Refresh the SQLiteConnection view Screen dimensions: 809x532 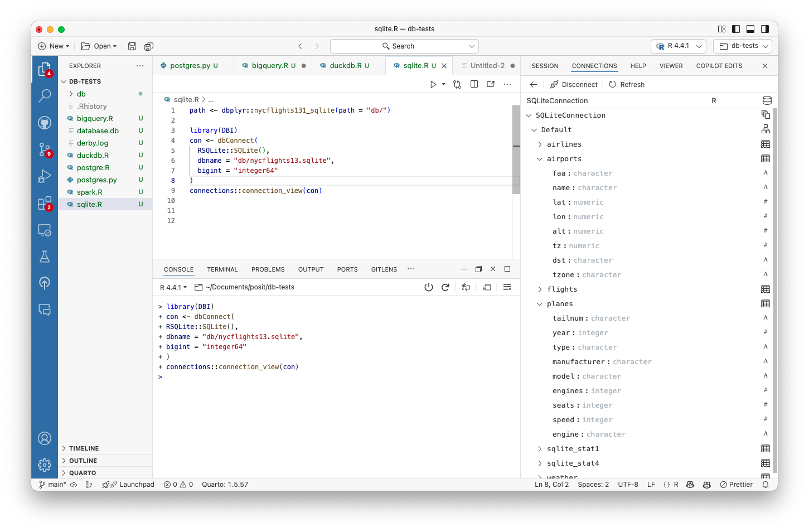point(627,84)
